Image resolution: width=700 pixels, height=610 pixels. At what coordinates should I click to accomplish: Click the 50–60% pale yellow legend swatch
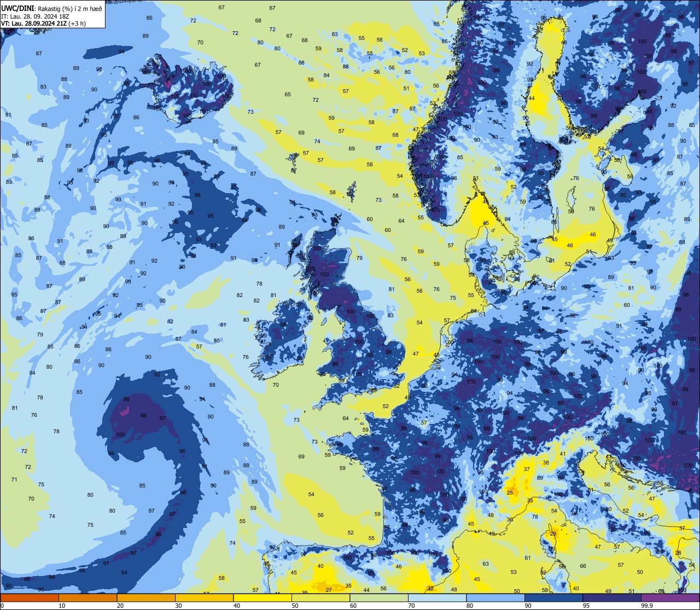[x=320, y=597]
